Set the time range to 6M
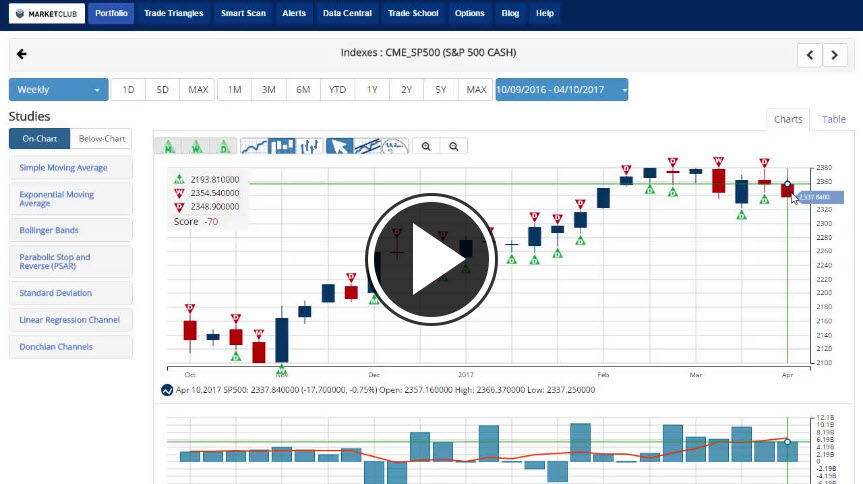This screenshot has width=863, height=484. click(x=303, y=90)
